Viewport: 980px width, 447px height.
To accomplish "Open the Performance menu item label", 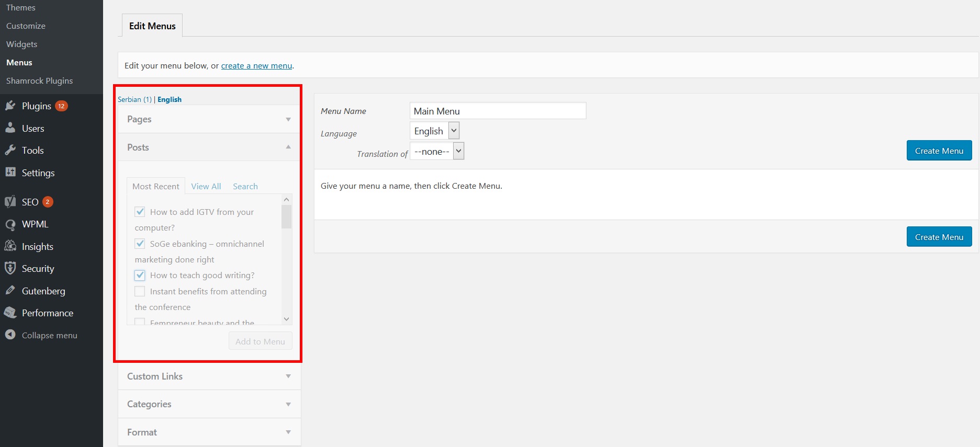I will [x=48, y=313].
